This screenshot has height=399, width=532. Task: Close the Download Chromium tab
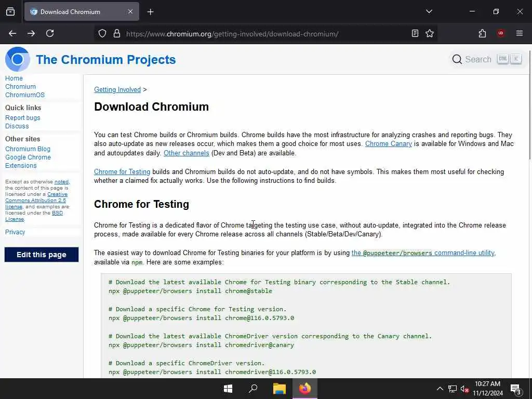coord(130,11)
